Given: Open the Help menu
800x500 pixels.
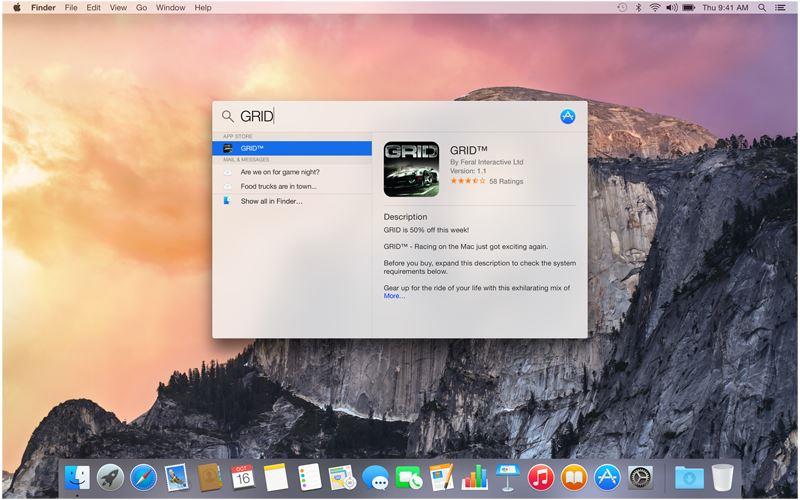Looking at the screenshot, I should coord(203,8).
